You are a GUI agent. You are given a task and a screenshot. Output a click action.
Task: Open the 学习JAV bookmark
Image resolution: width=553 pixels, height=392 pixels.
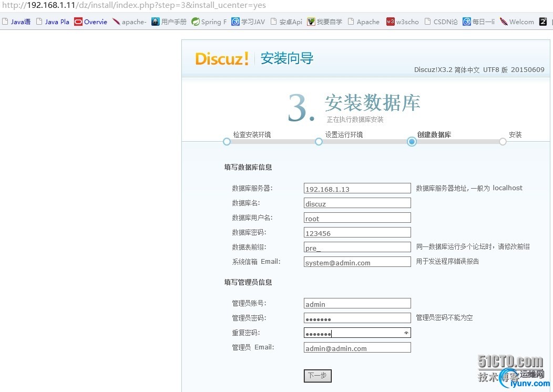click(248, 22)
